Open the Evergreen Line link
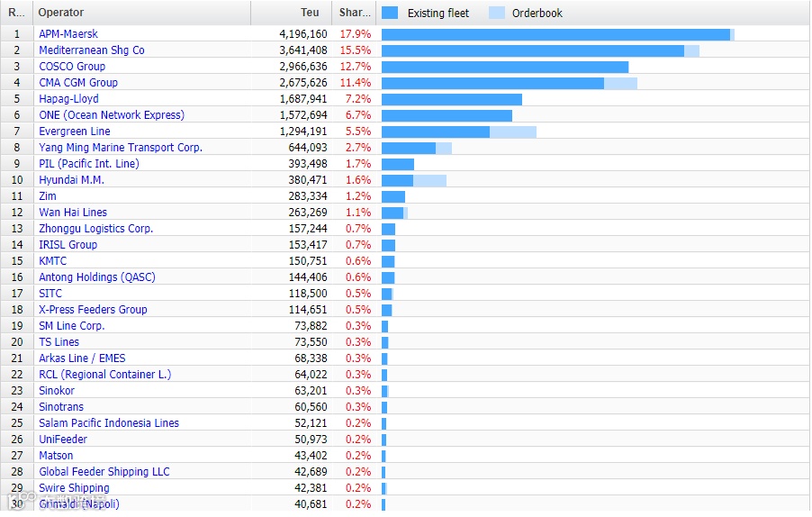 click(x=75, y=132)
